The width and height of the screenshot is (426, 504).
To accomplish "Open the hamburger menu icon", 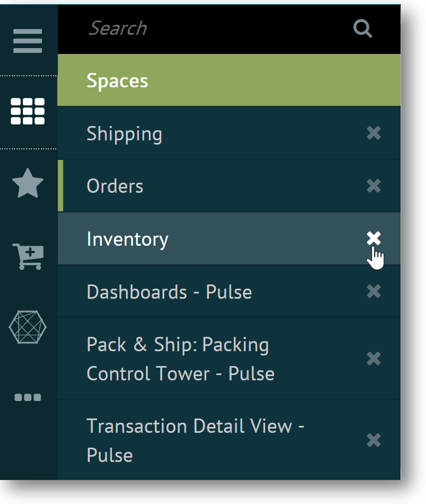I will click(x=28, y=41).
